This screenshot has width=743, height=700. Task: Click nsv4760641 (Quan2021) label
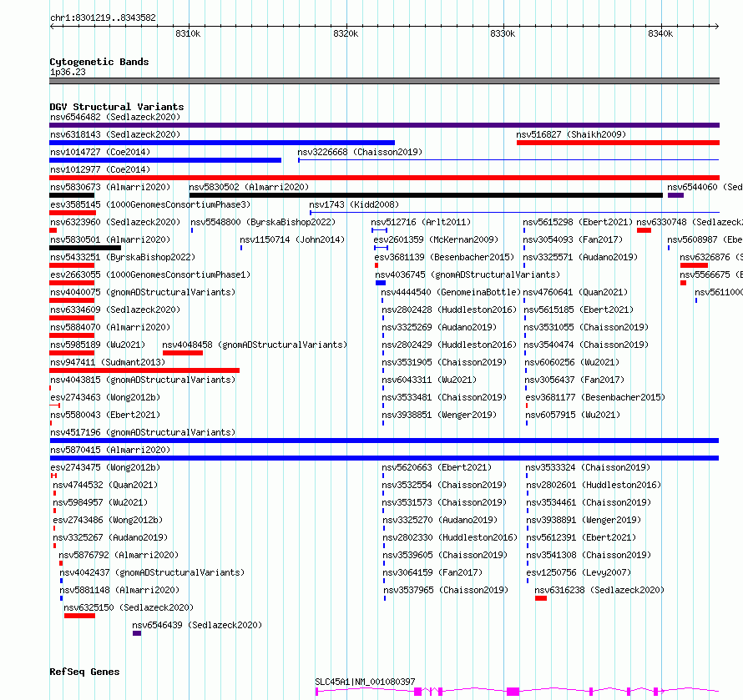575,292
